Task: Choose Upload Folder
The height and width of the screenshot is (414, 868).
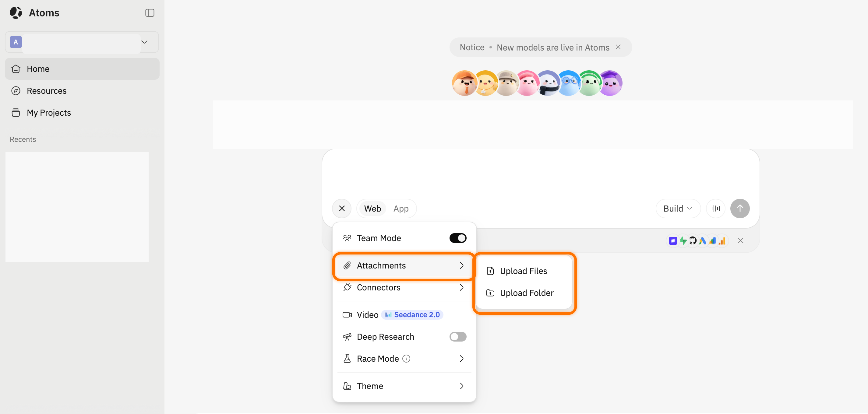Action: click(x=524, y=293)
